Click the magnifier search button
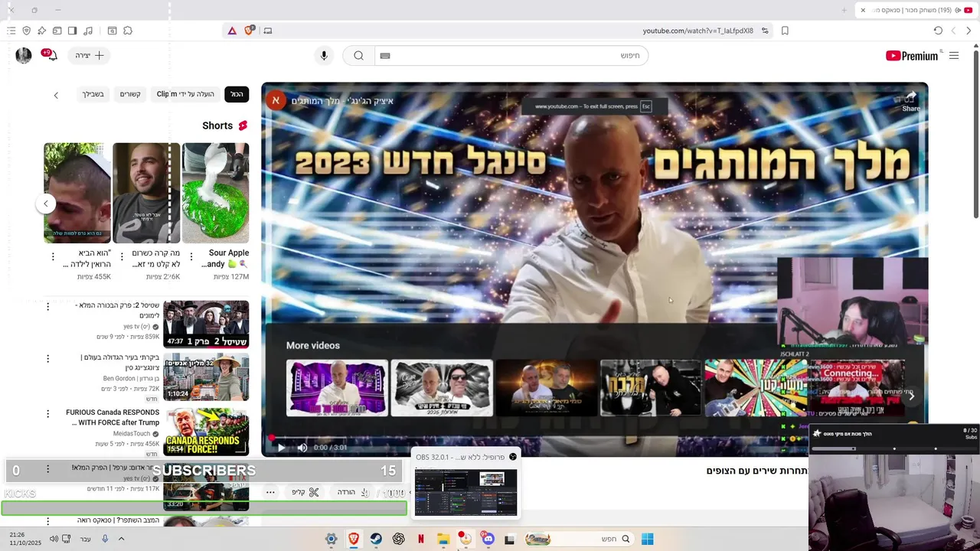980x551 pixels. 358,55
